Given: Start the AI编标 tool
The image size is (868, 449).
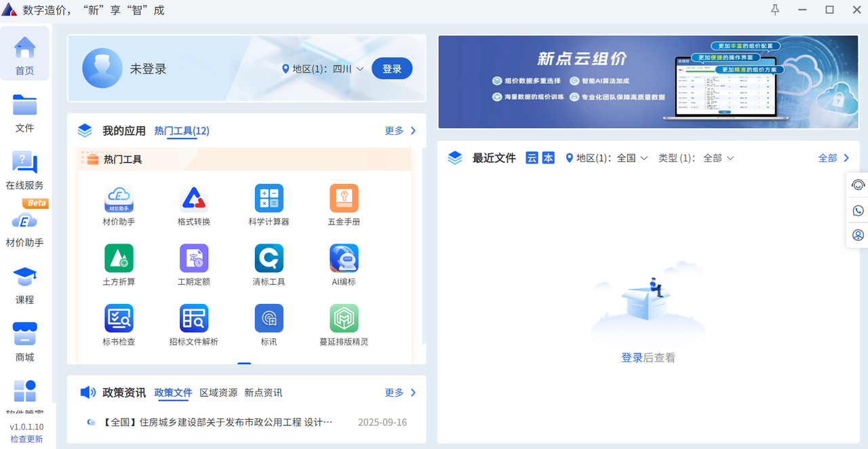Looking at the screenshot, I should point(343,265).
